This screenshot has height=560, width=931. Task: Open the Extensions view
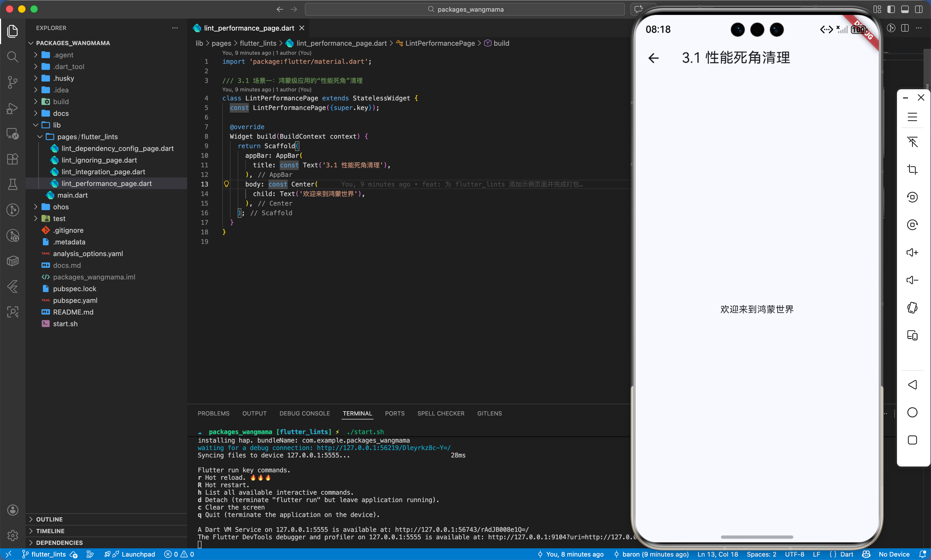12,159
